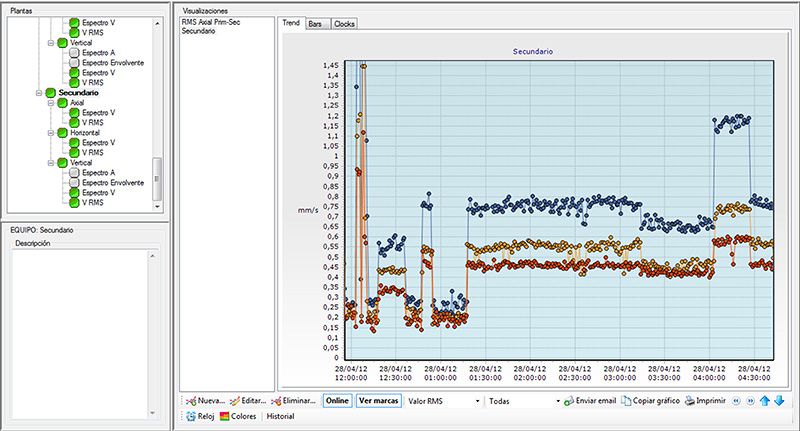Toggle the Ver marcas button
Image resolution: width=800 pixels, height=431 pixels.
point(379,401)
